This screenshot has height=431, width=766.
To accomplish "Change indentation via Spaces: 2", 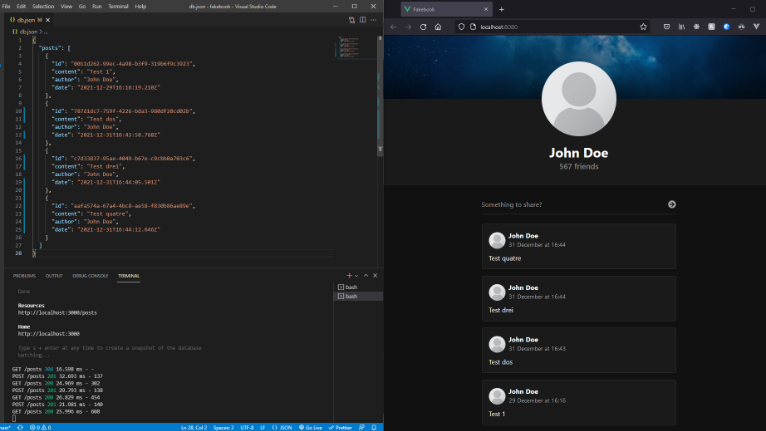I will [x=223, y=428].
